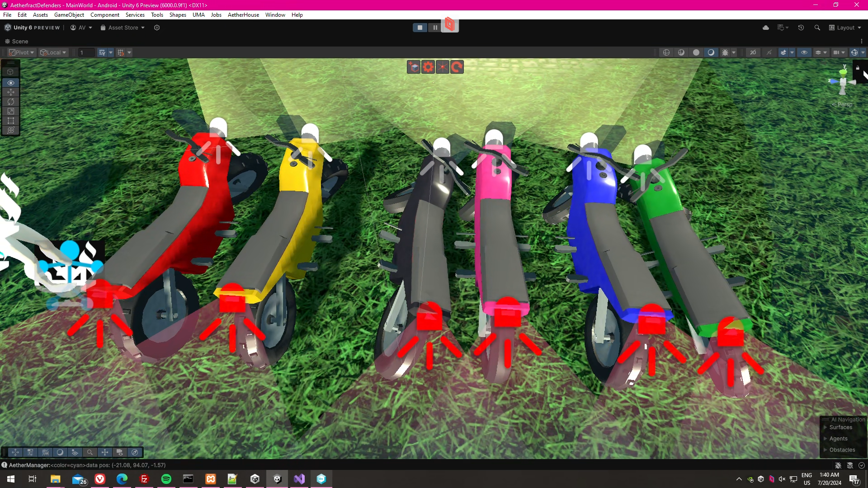Open the Pivot handle position dropdown

[22, 52]
